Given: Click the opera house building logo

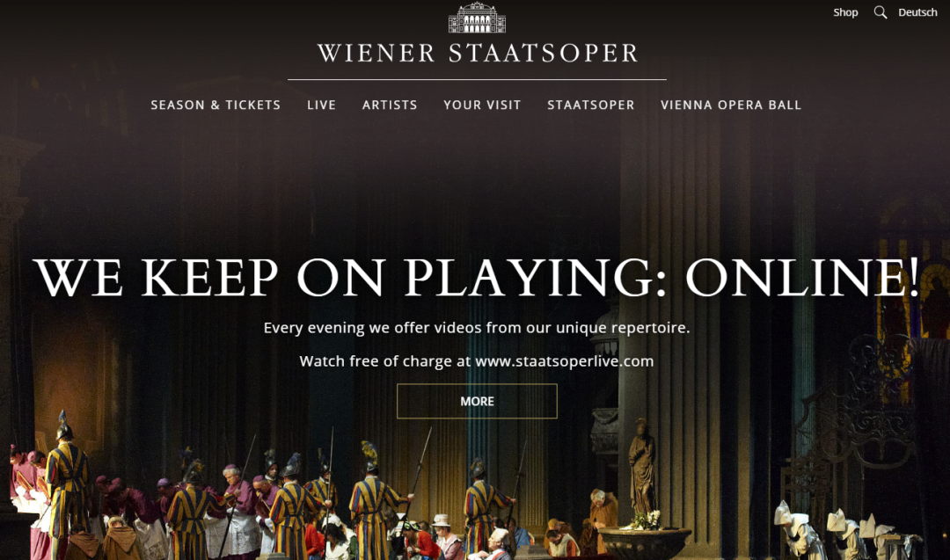Looking at the screenshot, I should point(477,18).
